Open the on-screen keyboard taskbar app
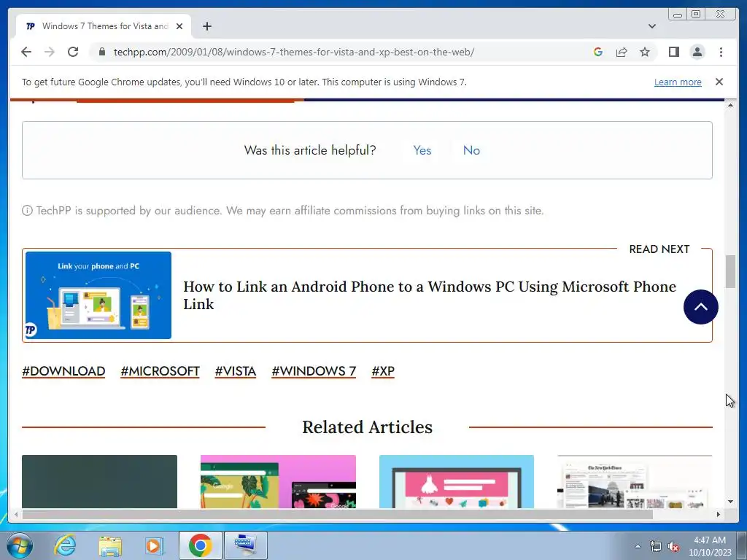This screenshot has width=747, height=560. tap(245, 545)
